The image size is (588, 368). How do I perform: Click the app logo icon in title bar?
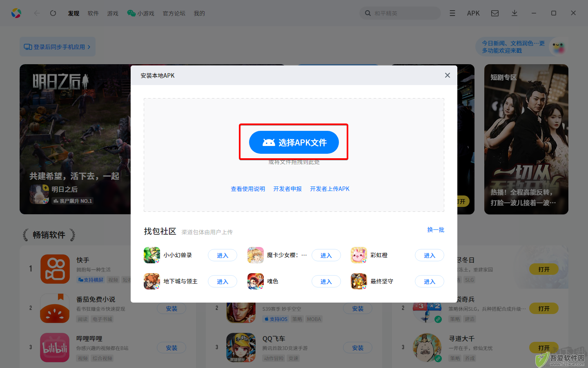(x=16, y=13)
